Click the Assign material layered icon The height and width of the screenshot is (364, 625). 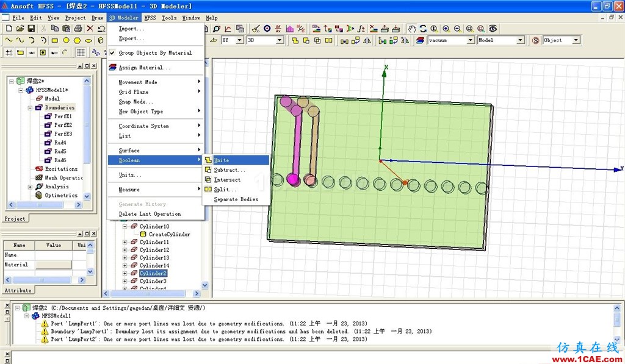(420, 40)
